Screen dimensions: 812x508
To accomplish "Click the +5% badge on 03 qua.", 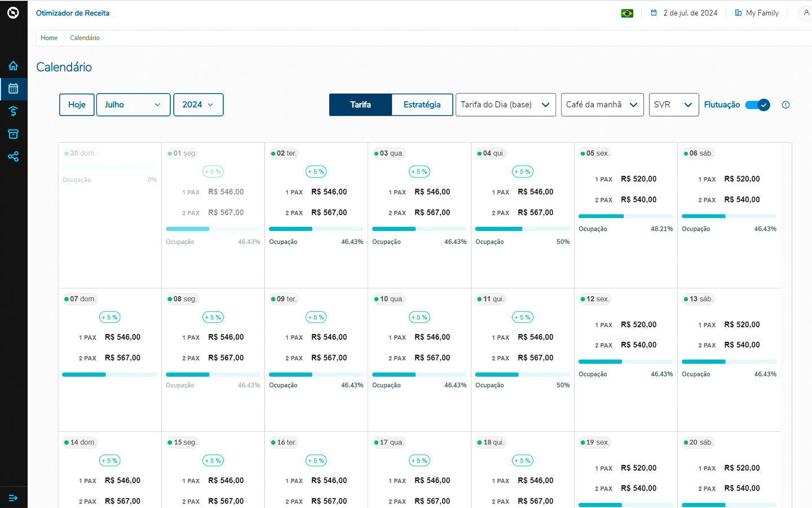I will point(420,172).
